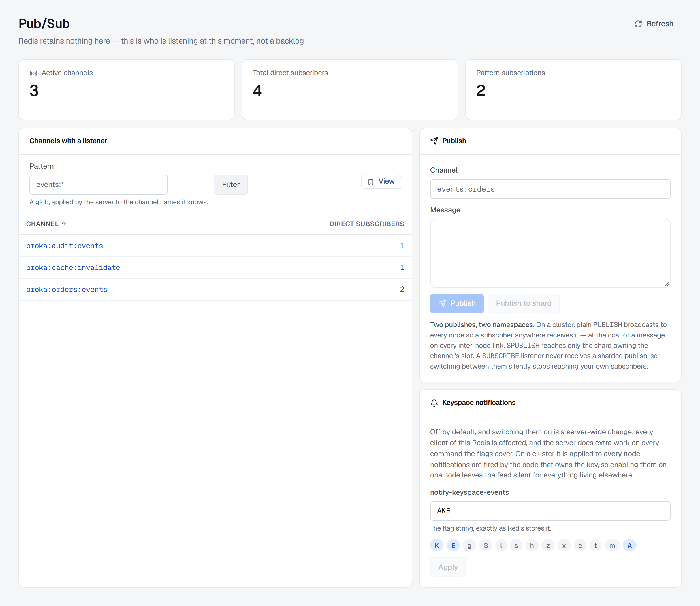The width and height of the screenshot is (700, 606).
Task: Focus the notify-keyspace-events input
Action: (550, 511)
